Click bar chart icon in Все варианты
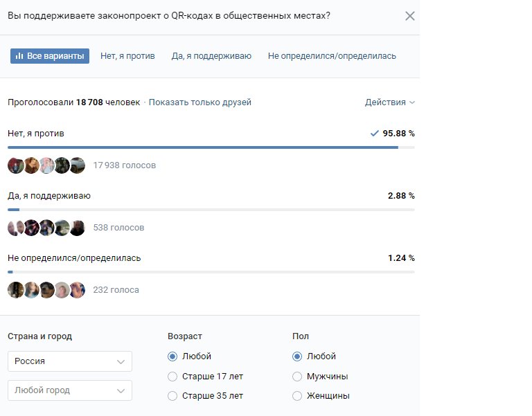 click(x=19, y=56)
